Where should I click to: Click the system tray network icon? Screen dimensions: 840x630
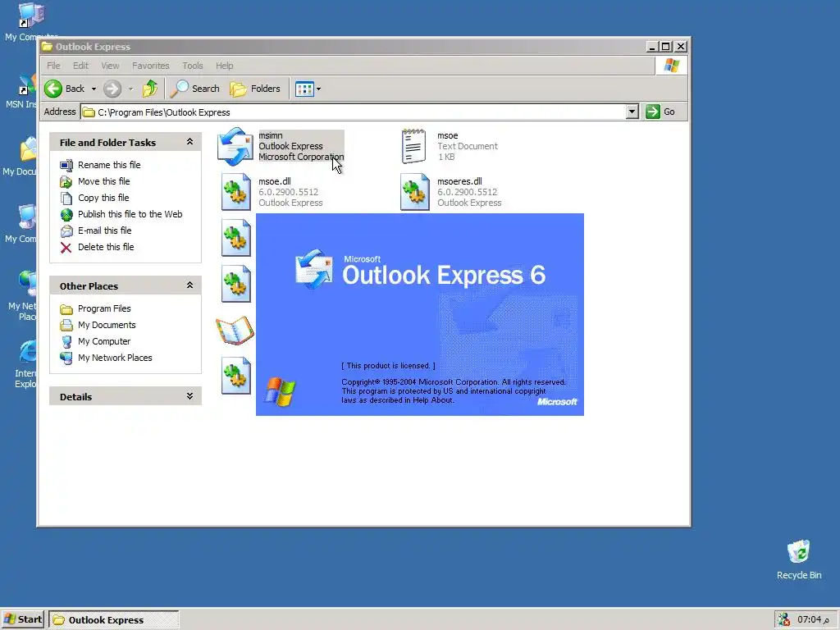point(783,620)
